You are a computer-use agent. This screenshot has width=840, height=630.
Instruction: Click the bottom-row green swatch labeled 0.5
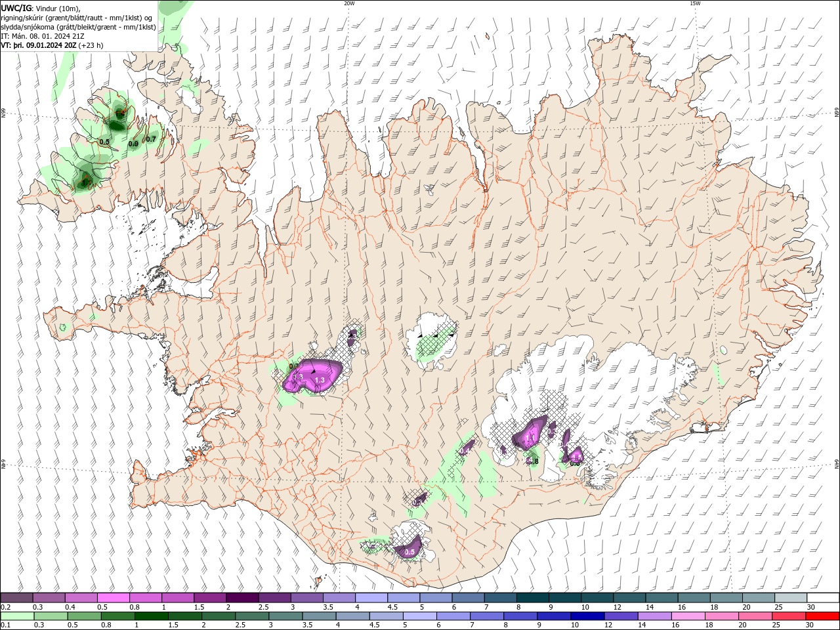coord(85,616)
